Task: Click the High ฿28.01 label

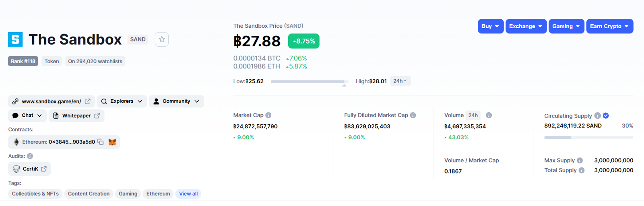Action: pyautogui.click(x=371, y=81)
